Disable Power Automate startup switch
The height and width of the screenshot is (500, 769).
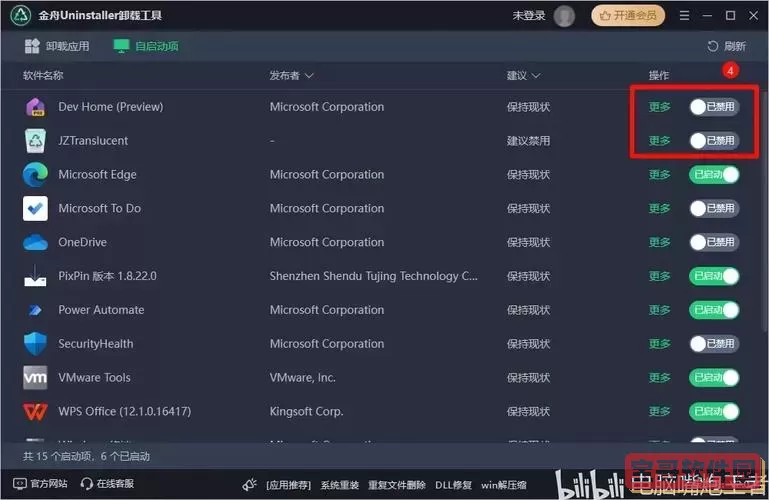[714, 310]
